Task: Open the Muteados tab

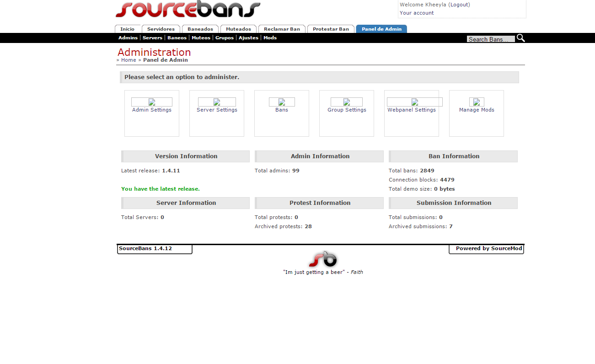Action: (238, 29)
